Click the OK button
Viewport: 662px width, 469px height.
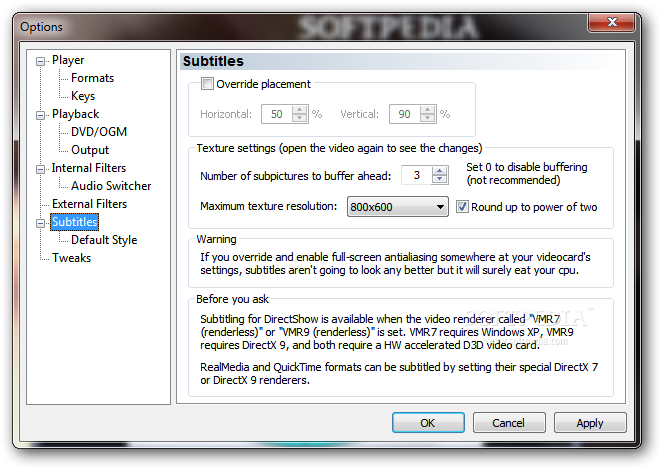click(428, 423)
